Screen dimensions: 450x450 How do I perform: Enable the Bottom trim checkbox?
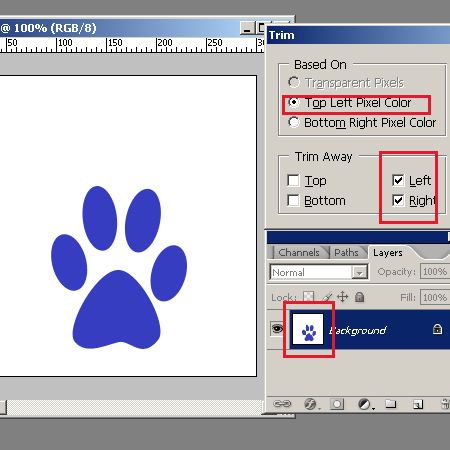tap(293, 200)
